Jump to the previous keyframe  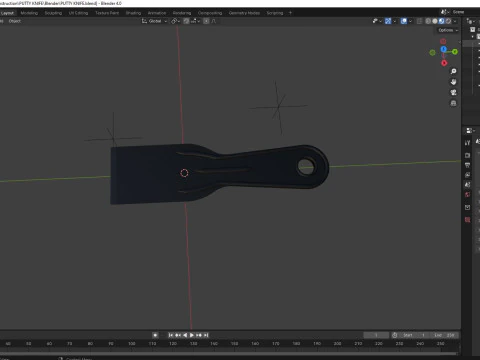click(x=178, y=335)
